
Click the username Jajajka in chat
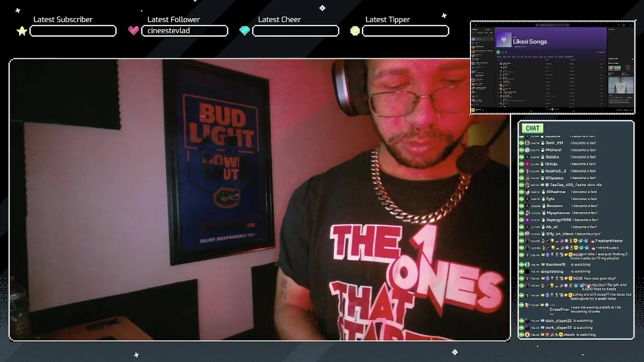(x=552, y=157)
